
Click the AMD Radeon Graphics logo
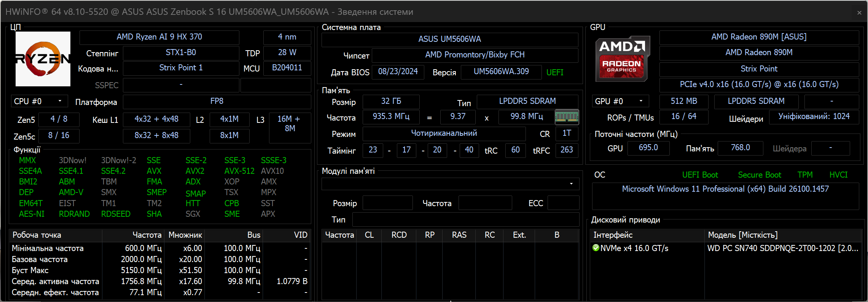622,59
